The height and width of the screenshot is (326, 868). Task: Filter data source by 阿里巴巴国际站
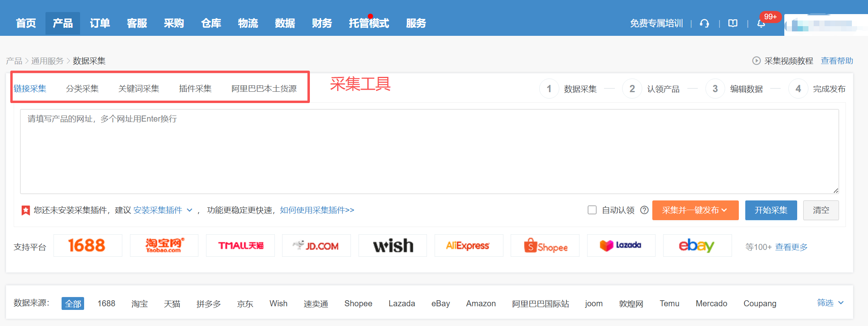[x=540, y=303]
